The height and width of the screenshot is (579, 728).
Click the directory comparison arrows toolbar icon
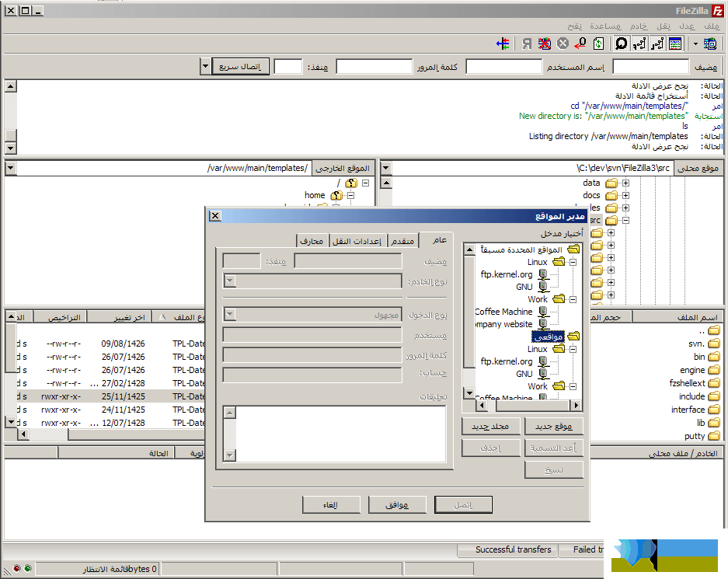pos(503,44)
